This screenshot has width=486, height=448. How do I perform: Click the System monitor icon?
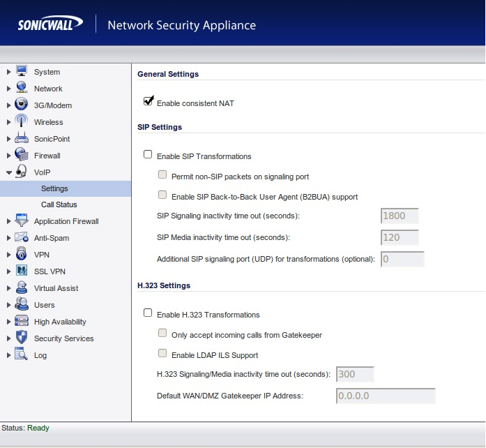pyautogui.click(x=22, y=71)
